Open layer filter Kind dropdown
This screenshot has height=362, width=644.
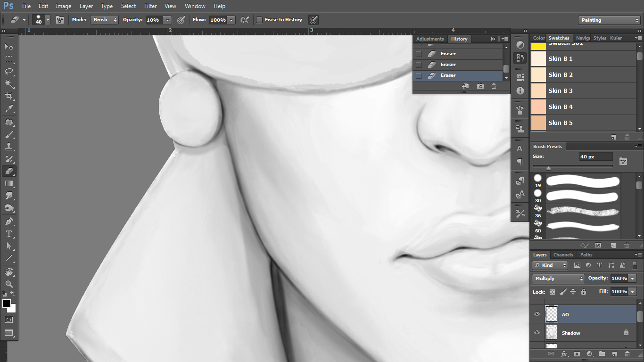(550, 265)
